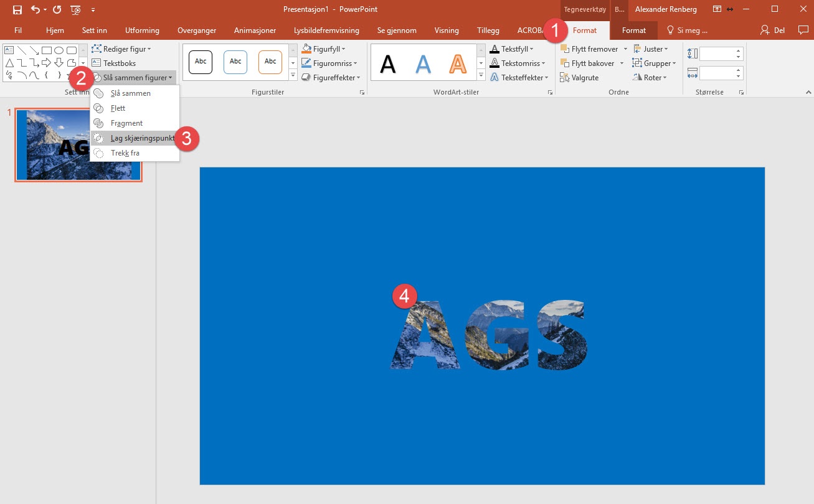Open the Rediger figur dropdown

pyautogui.click(x=121, y=49)
